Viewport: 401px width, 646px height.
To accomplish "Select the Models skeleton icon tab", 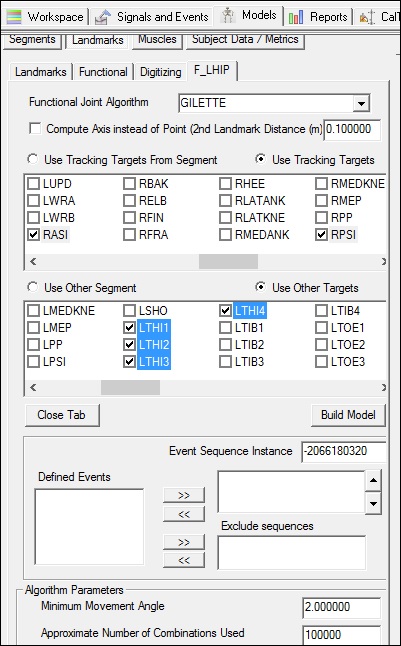I will [227, 16].
